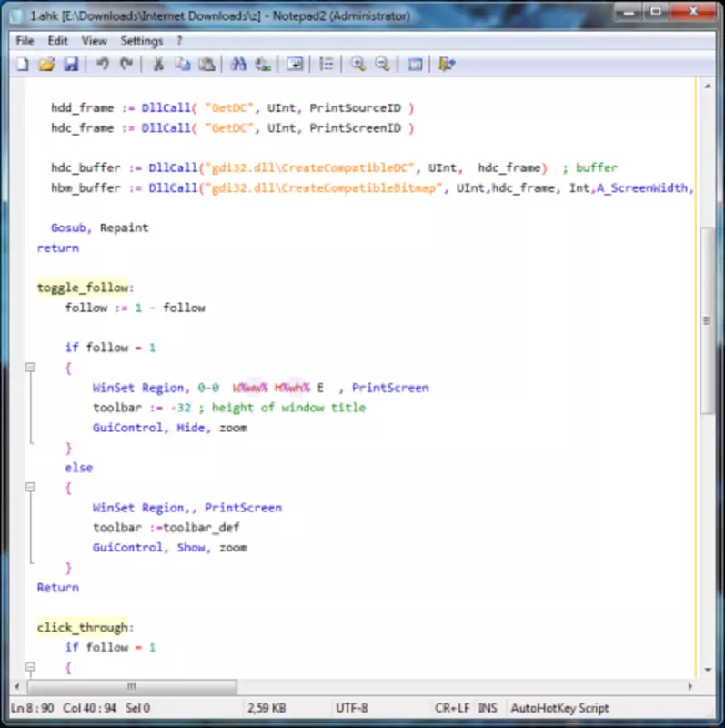Redo the last undone edit
This screenshot has width=725, height=728.
coord(126,64)
